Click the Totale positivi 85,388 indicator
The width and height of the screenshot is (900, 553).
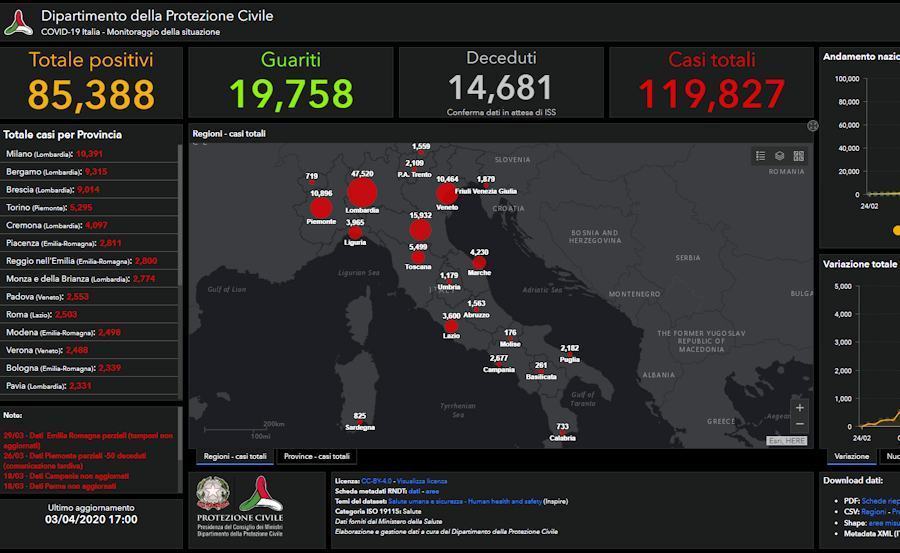point(91,82)
